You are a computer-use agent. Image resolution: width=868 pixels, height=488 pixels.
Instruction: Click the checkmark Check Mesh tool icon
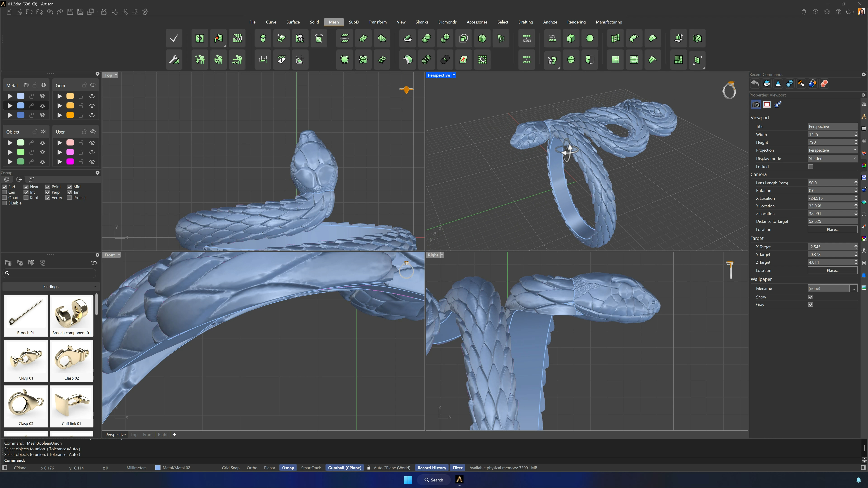coord(174,38)
